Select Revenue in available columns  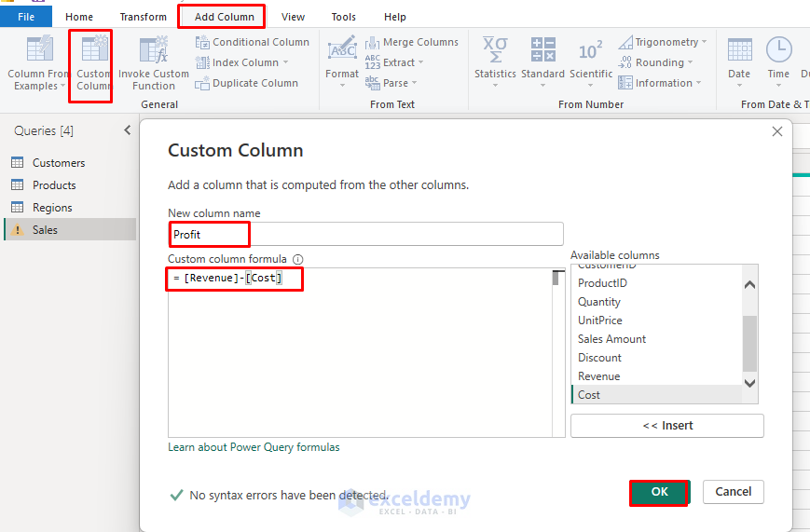[x=656, y=376]
